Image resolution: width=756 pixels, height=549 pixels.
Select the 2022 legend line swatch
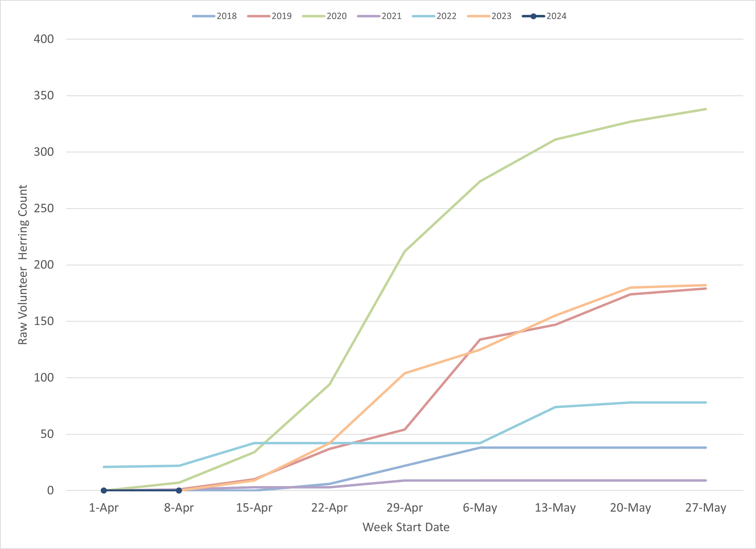(x=423, y=16)
